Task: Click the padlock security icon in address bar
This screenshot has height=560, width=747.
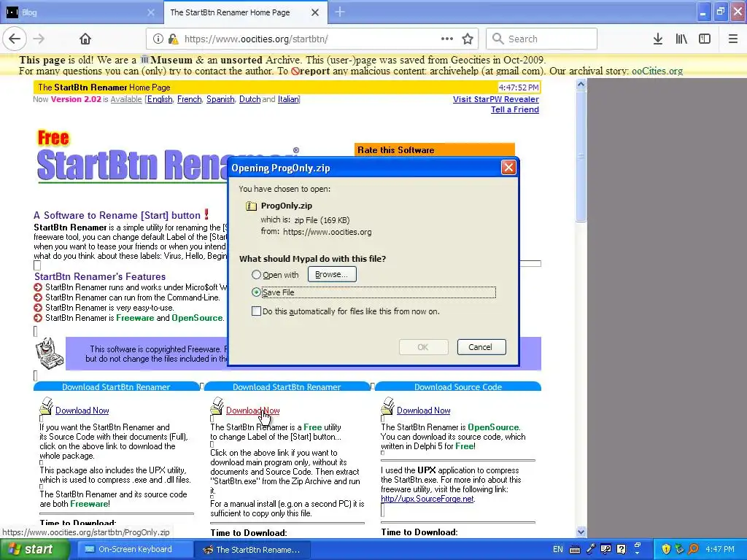Action: click(173, 39)
